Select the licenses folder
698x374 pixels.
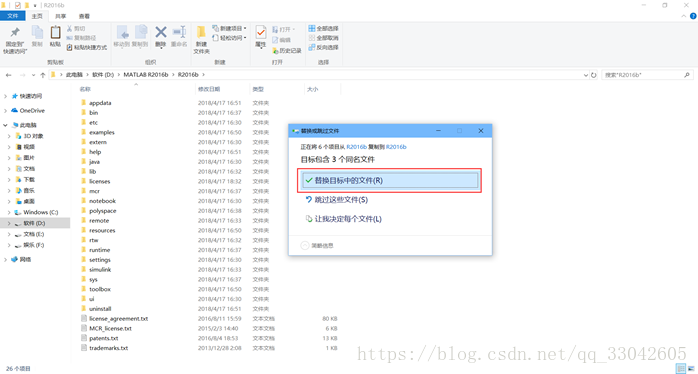pyautogui.click(x=99, y=181)
